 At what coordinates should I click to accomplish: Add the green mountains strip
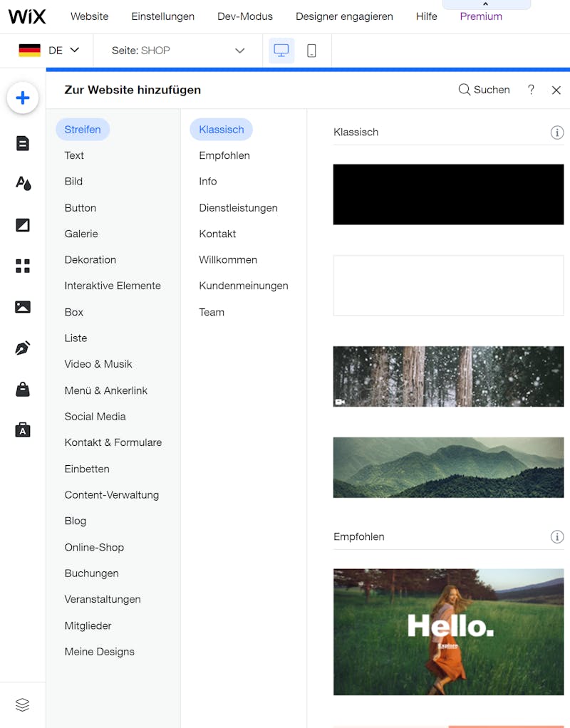448,467
